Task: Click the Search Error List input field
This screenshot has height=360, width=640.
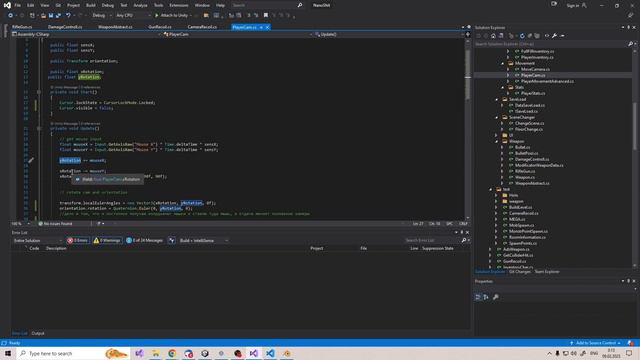Action: coord(434,240)
